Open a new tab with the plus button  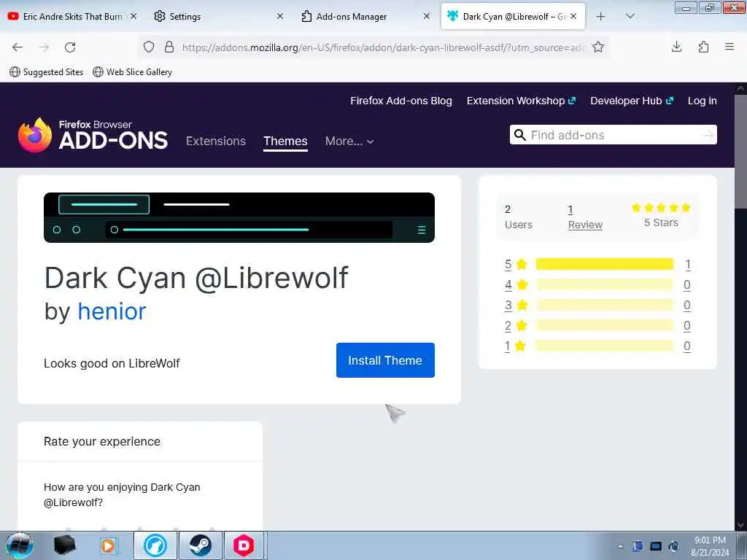tap(601, 16)
